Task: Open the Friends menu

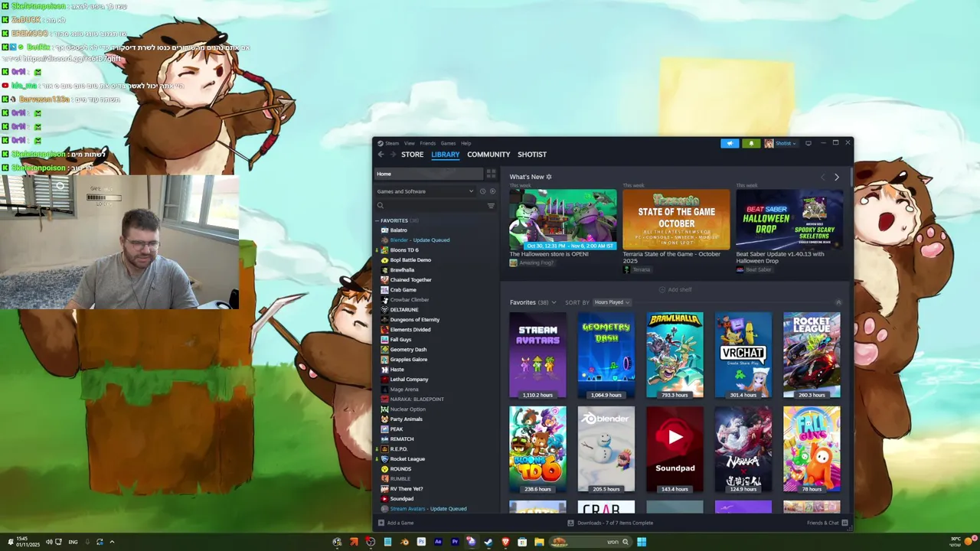Action: pyautogui.click(x=427, y=143)
